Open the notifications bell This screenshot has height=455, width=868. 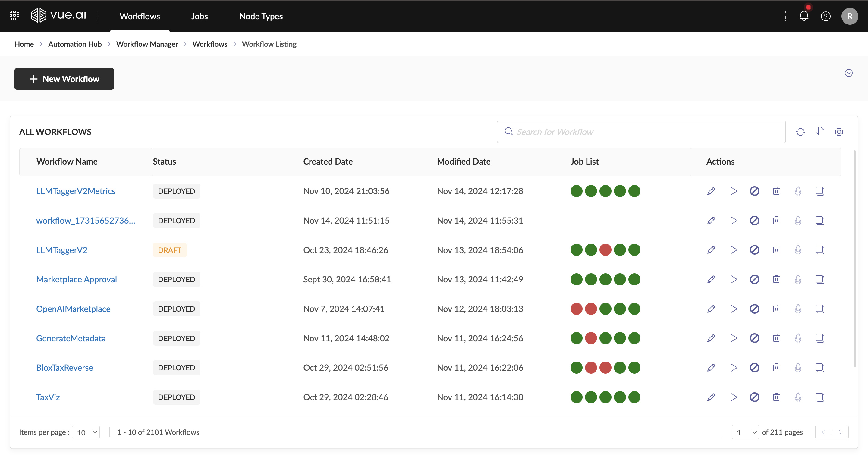pyautogui.click(x=804, y=16)
